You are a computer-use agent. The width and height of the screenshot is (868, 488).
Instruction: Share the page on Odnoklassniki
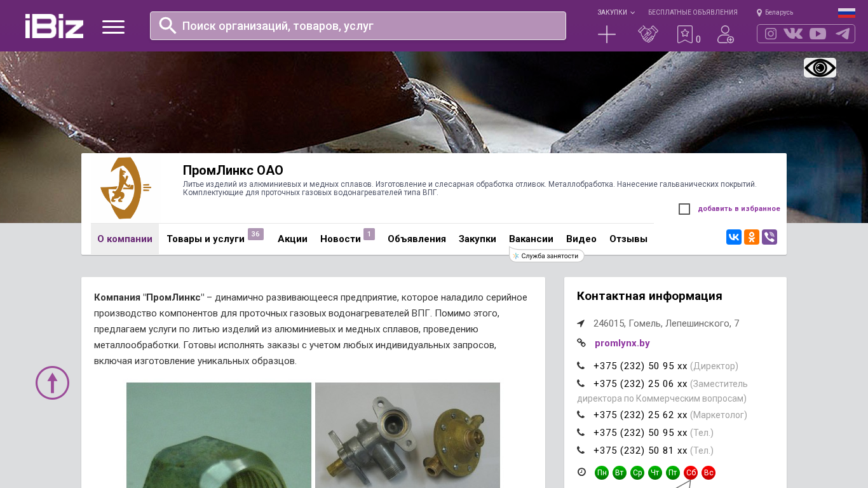click(x=752, y=237)
